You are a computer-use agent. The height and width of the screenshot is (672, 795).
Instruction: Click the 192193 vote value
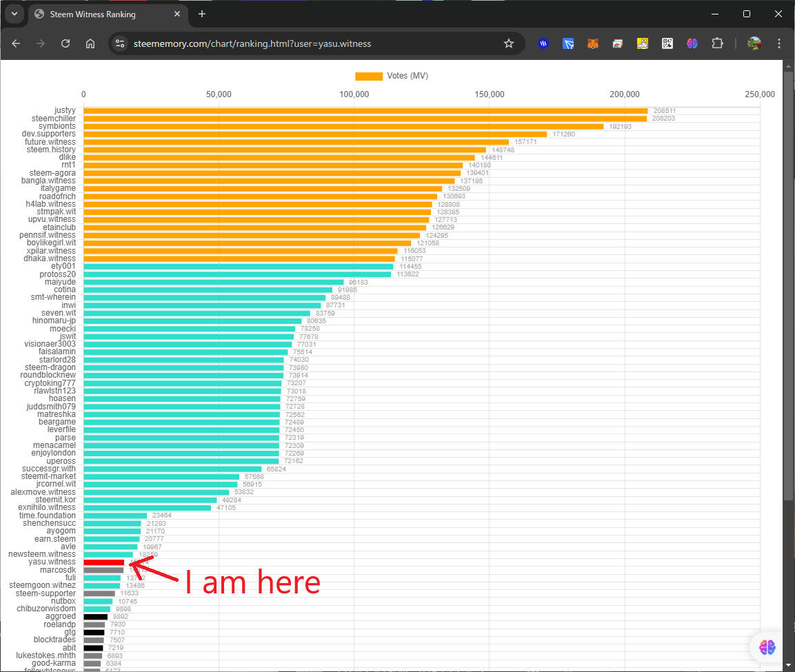(620, 127)
